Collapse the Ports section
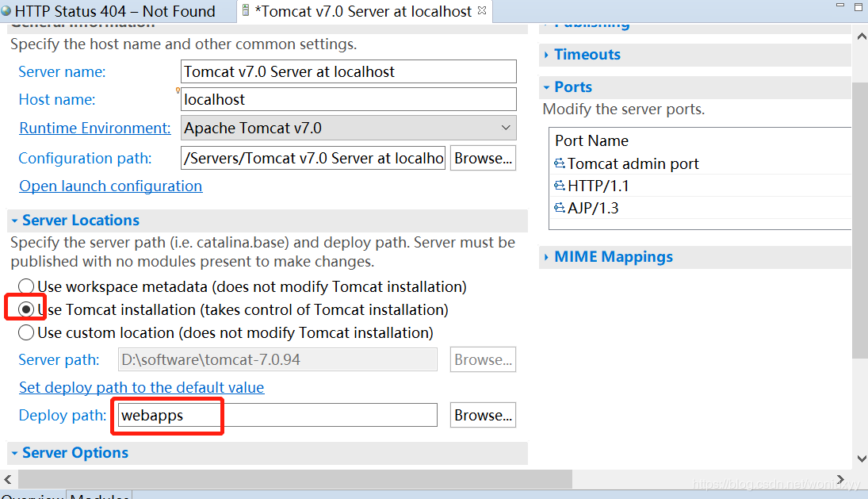 click(x=546, y=87)
